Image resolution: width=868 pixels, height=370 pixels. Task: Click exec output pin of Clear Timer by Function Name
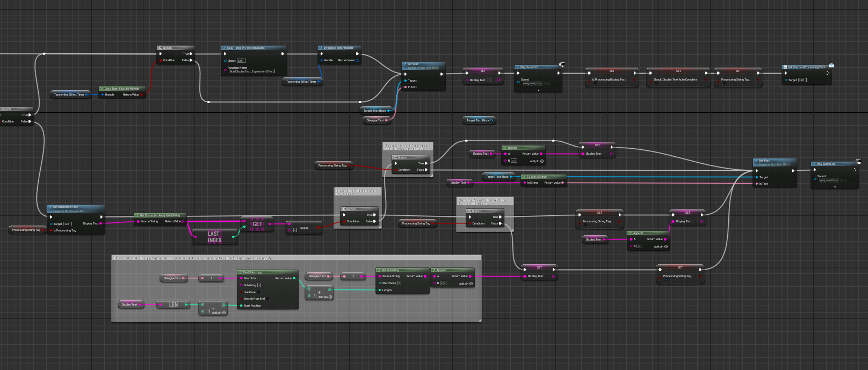point(283,54)
